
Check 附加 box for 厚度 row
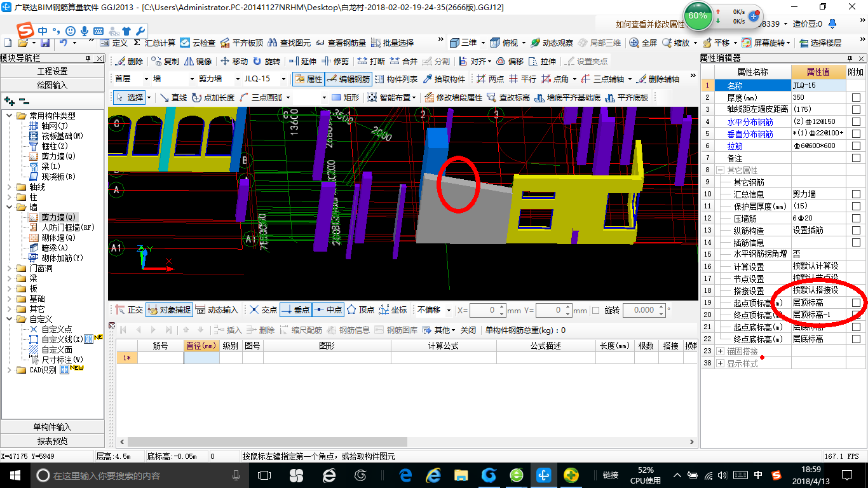click(856, 97)
